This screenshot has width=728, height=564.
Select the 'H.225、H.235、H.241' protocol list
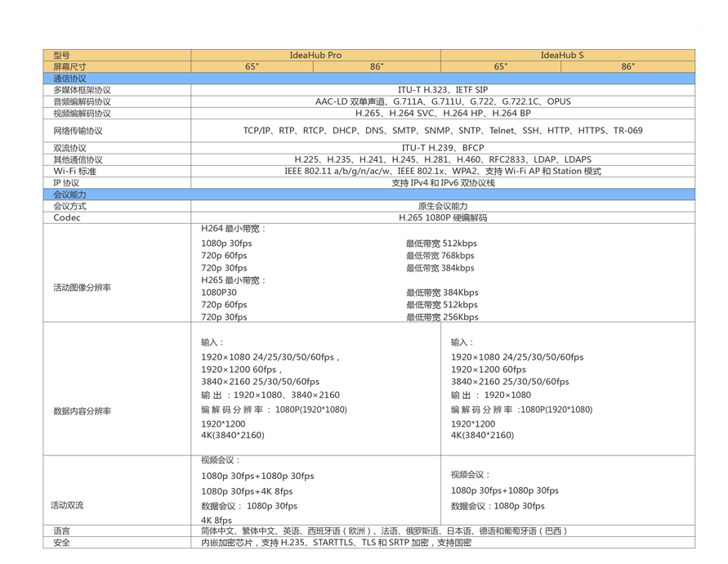click(x=443, y=160)
